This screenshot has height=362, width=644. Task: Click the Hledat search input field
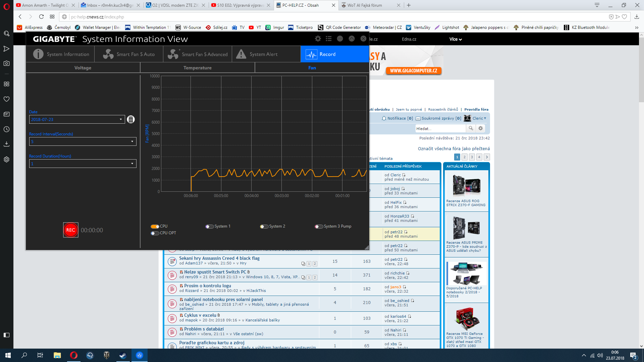click(x=440, y=129)
